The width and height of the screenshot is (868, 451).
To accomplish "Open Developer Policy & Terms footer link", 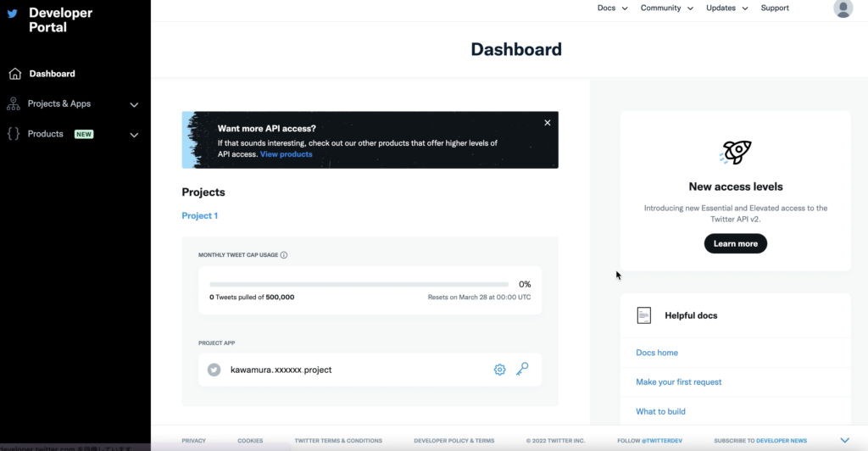I will pyautogui.click(x=454, y=441).
